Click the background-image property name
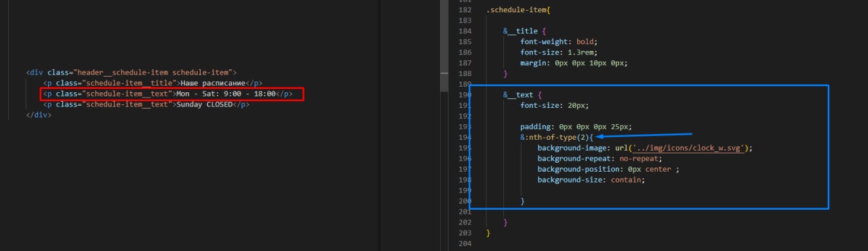 573,148
